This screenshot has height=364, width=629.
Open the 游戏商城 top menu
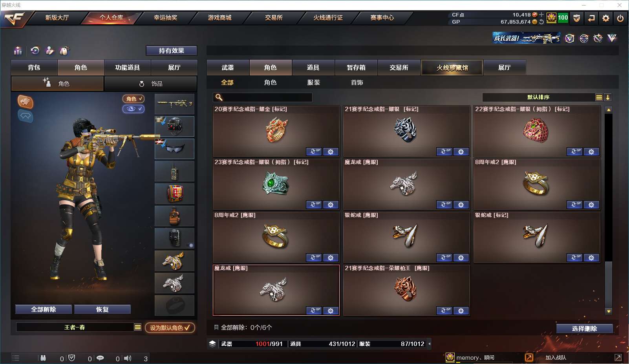pos(219,18)
